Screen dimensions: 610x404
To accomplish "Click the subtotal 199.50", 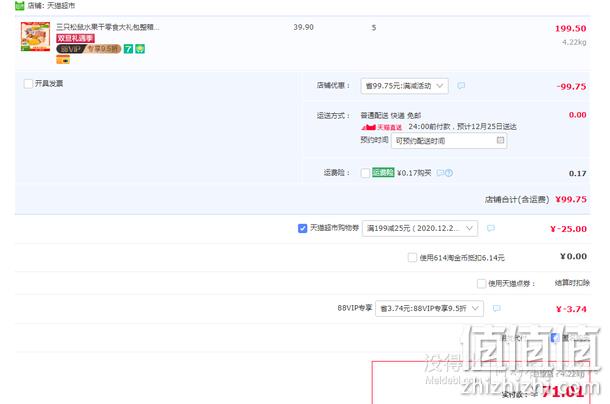I will (x=570, y=28).
